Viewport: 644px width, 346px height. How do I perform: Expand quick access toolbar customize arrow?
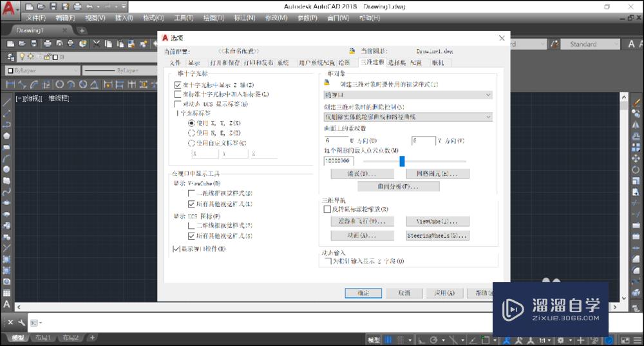click(124, 6)
